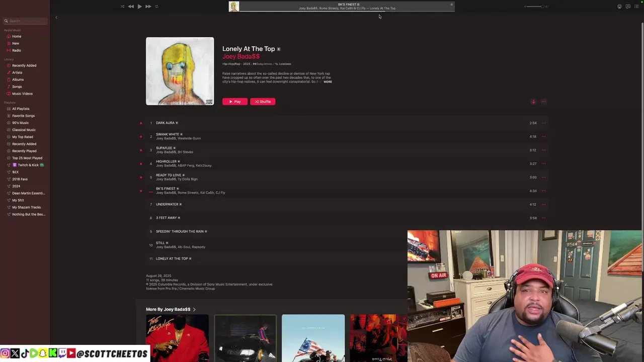
Task: Toggle favorite star on DARK AURA
Action: click(141, 123)
